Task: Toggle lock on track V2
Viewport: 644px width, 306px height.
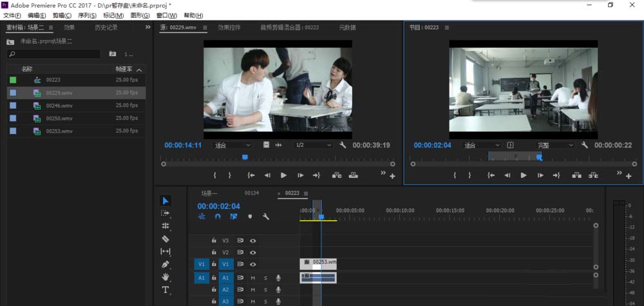Action: tap(214, 252)
